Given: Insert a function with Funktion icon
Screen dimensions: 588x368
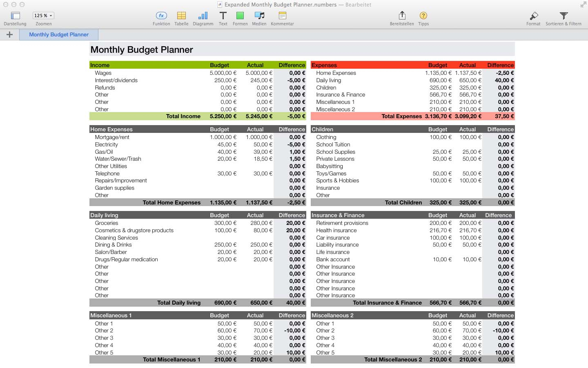Looking at the screenshot, I should tap(161, 16).
